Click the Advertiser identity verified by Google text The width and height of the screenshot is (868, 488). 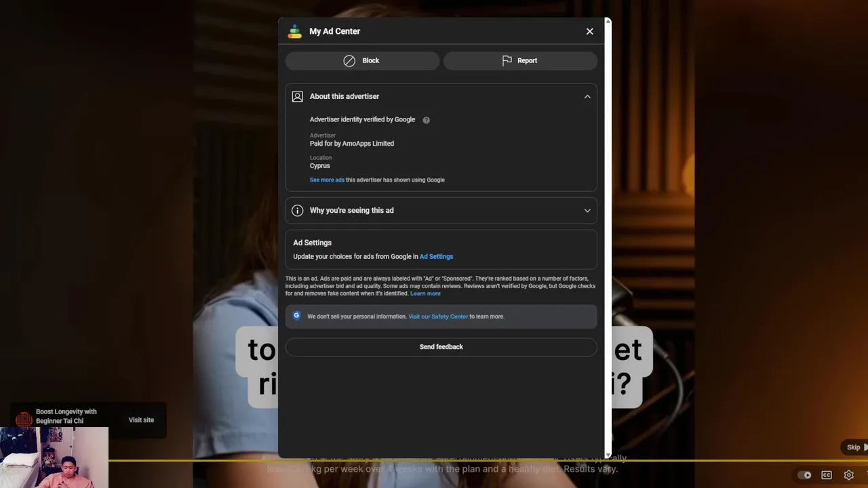pyautogui.click(x=362, y=119)
